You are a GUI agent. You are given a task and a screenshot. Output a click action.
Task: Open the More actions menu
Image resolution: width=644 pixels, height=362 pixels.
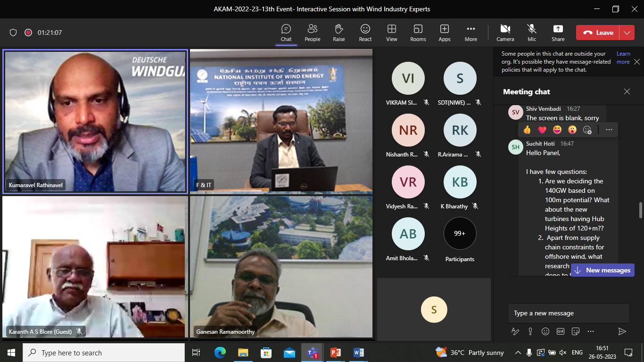tap(471, 33)
